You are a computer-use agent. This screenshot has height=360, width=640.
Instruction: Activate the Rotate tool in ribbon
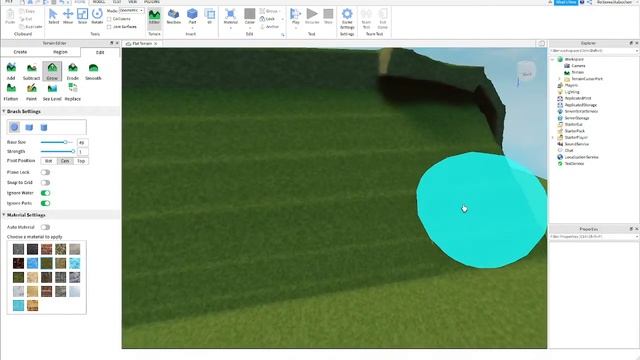coord(97,16)
